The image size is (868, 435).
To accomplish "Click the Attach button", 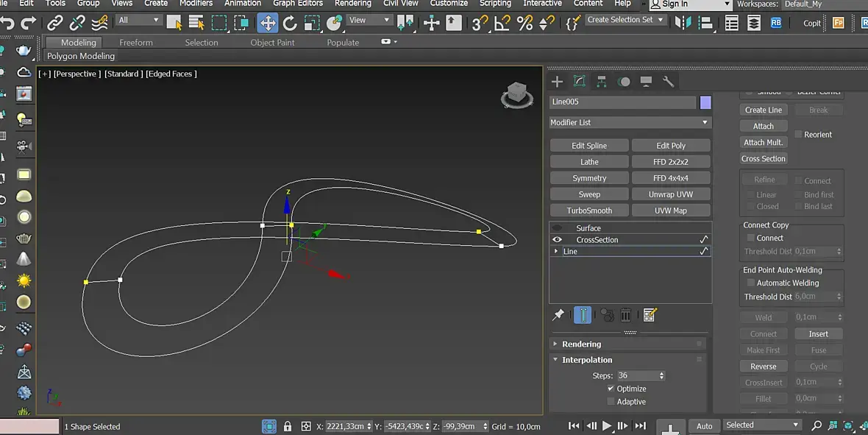I will pos(763,127).
